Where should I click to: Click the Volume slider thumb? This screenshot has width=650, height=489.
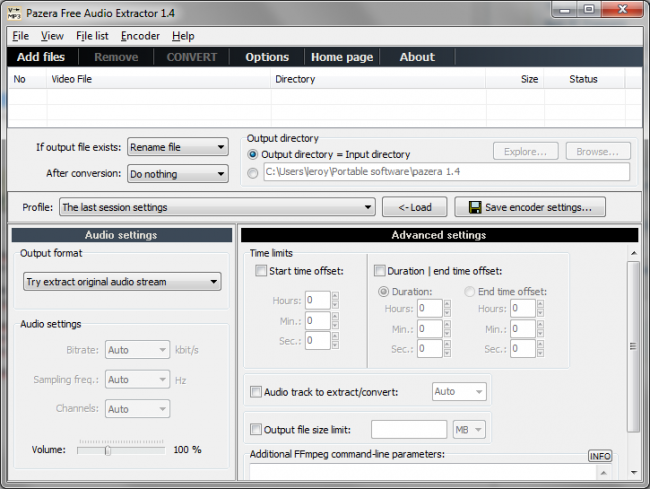108,450
